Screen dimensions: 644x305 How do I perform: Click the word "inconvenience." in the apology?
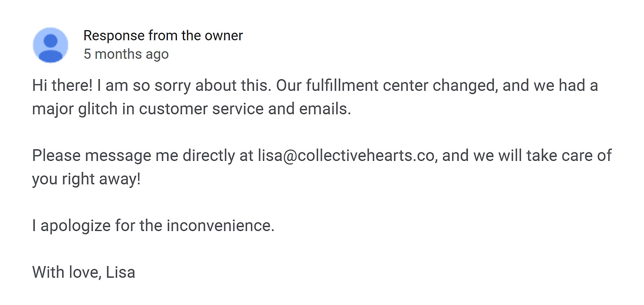(221, 226)
